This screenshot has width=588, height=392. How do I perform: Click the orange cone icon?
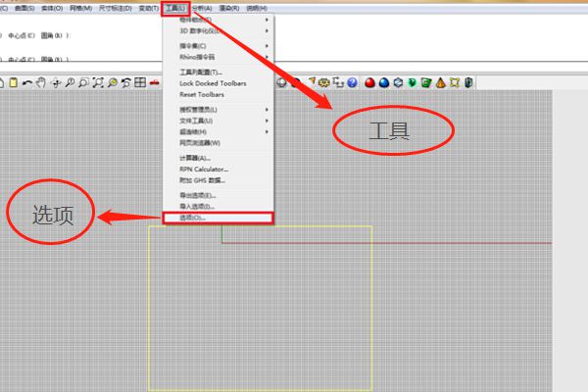pos(440,82)
